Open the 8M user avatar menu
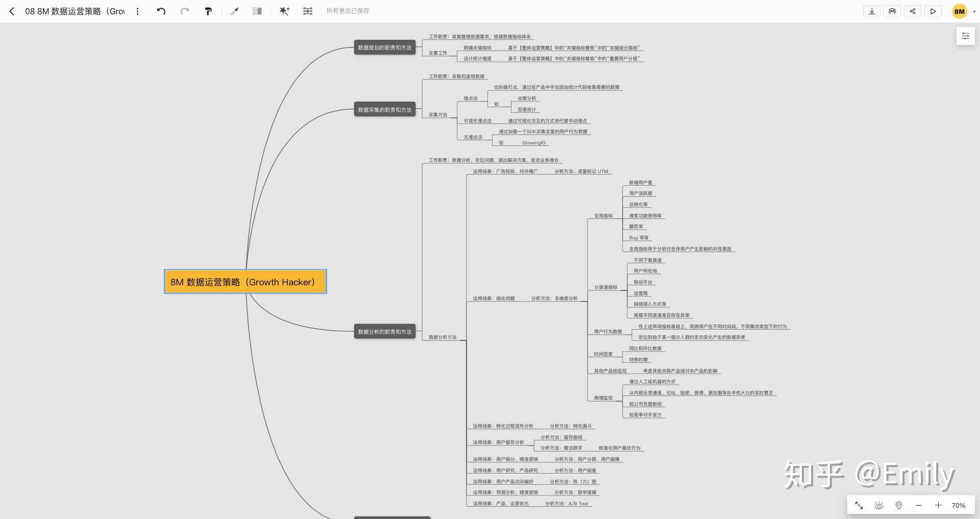 pos(960,11)
